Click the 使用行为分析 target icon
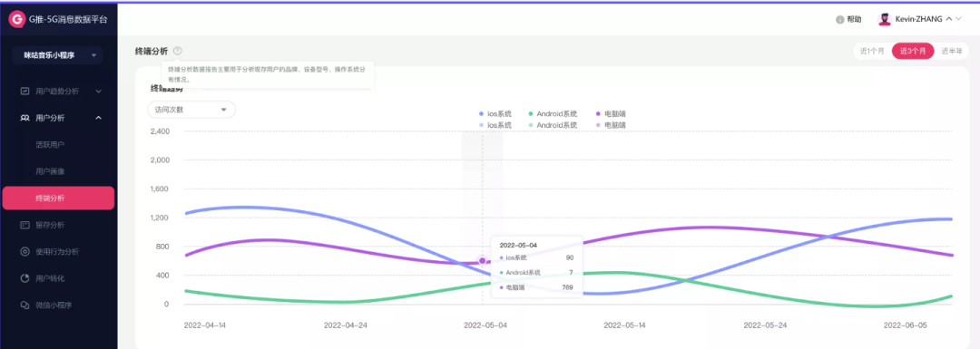The width and height of the screenshot is (980, 349). [x=25, y=252]
